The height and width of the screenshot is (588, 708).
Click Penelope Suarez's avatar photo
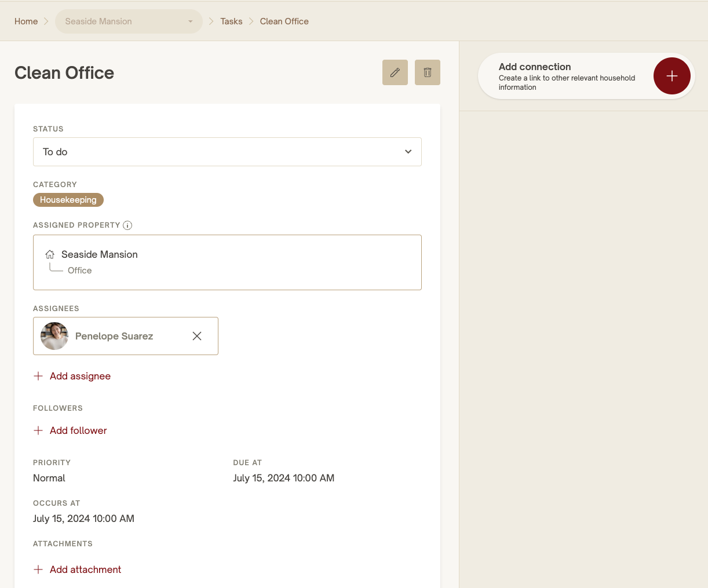(x=54, y=336)
